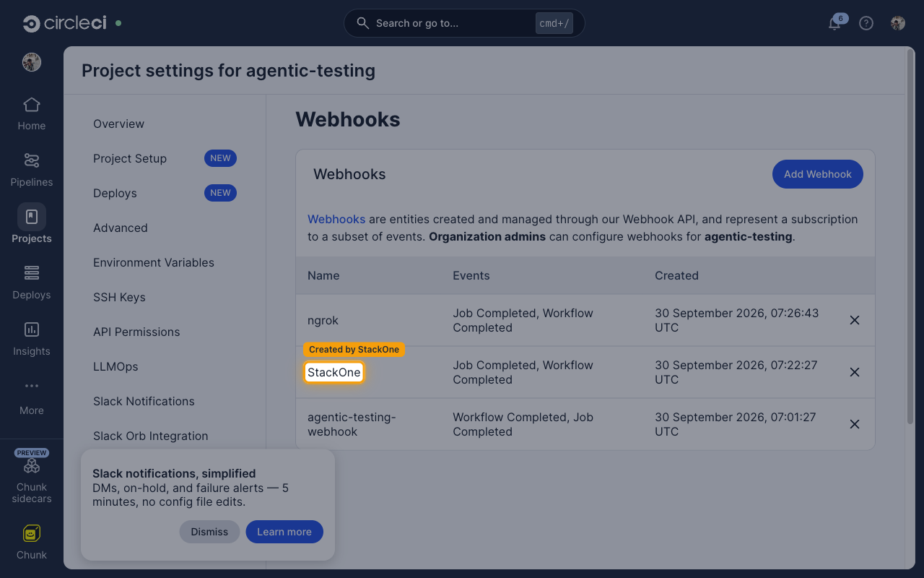Delete the agentic-testing-webhook
Screen dimensions: 924x578
click(x=855, y=424)
